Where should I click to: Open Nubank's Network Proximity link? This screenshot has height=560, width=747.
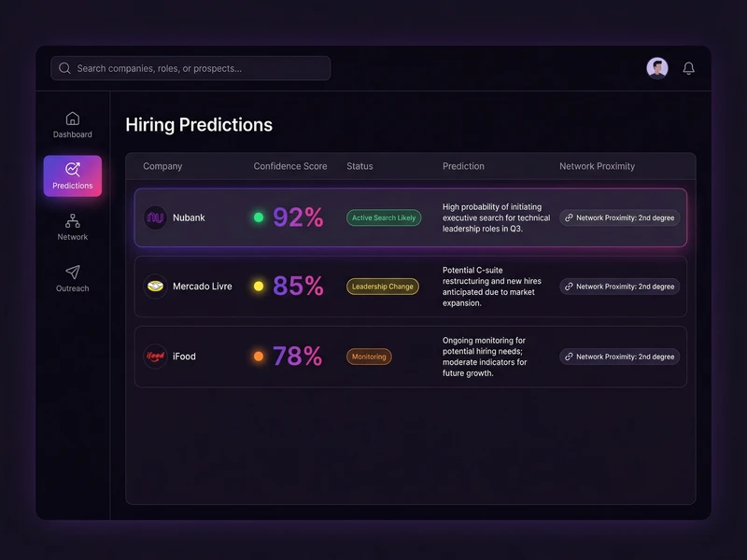(620, 217)
